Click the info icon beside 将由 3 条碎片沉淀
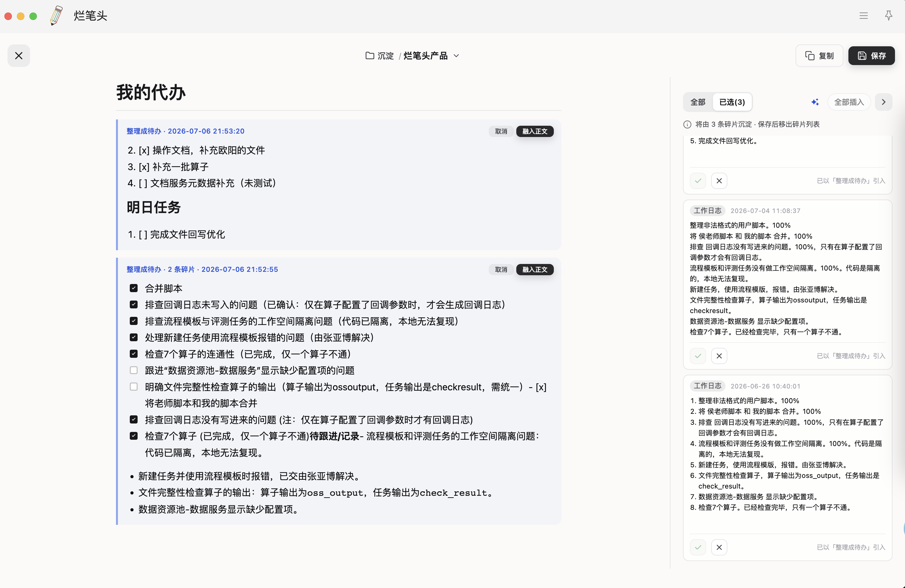The height and width of the screenshot is (588, 905). 687,124
